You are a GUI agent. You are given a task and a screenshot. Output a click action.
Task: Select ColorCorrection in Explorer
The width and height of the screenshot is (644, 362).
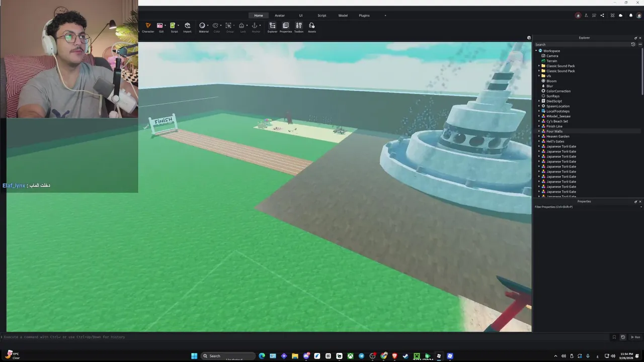(x=558, y=91)
